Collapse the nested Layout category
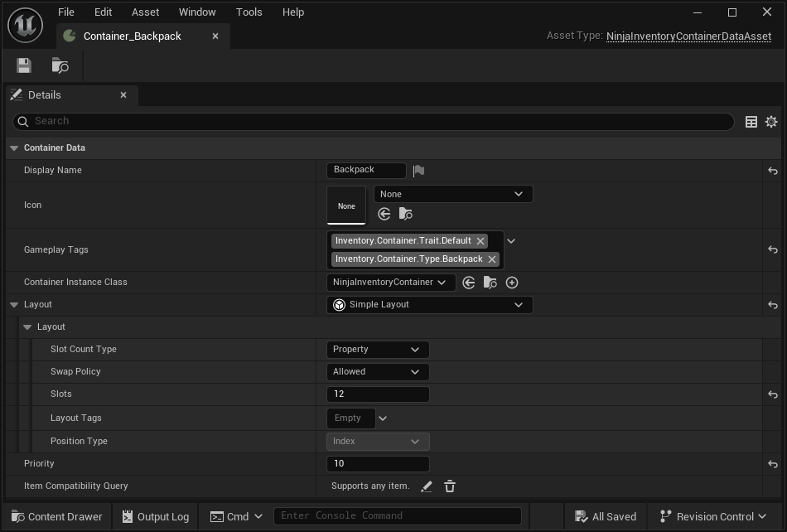The height and width of the screenshot is (532, 787). click(x=27, y=326)
